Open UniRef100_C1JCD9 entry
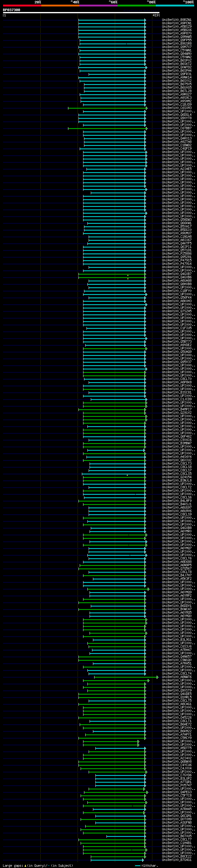 tap(177, 399)
